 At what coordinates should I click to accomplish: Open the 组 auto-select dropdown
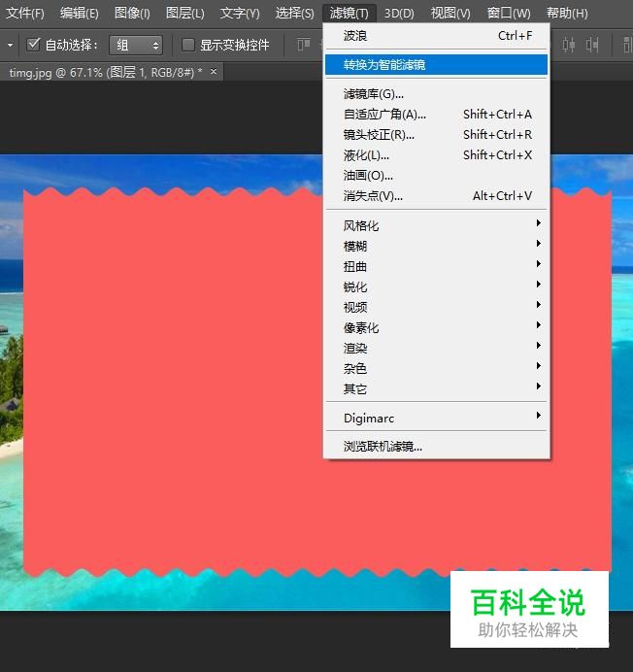(x=136, y=45)
